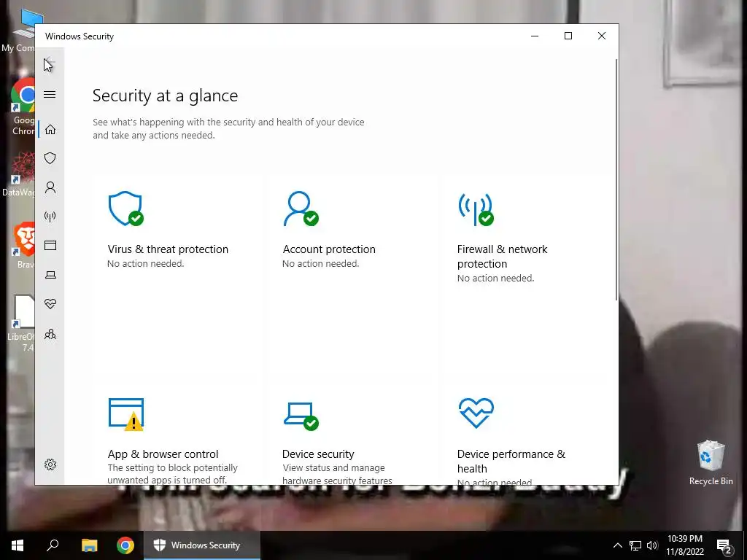The height and width of the screenshot is (560, 747).
Task: Show hidden system tray icons
Action: [617, 545]
